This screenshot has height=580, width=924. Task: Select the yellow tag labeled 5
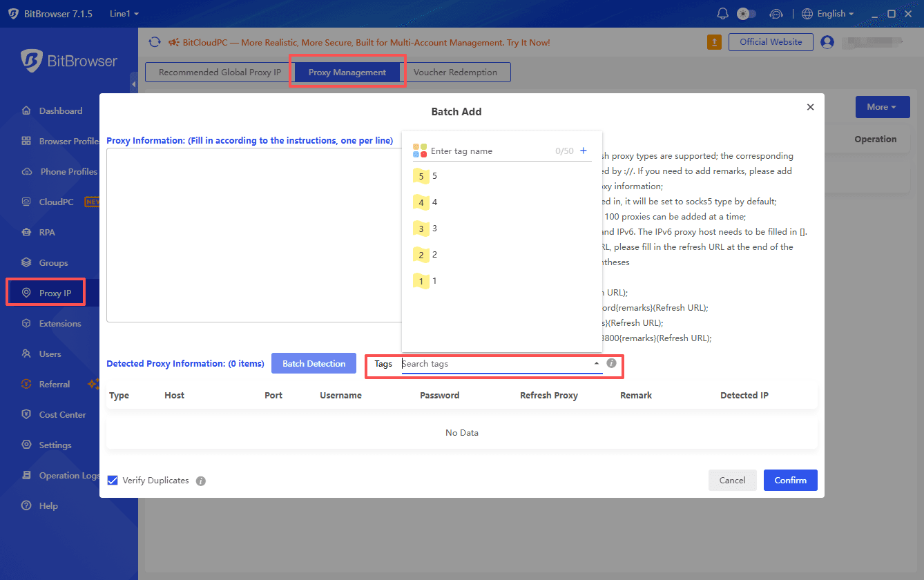(x=421, y=176)
